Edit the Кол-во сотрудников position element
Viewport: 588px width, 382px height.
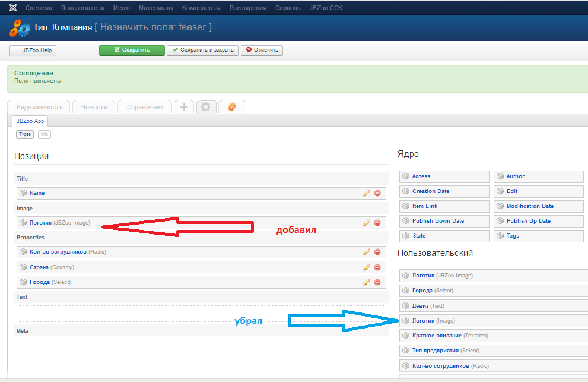click(367, 252)
